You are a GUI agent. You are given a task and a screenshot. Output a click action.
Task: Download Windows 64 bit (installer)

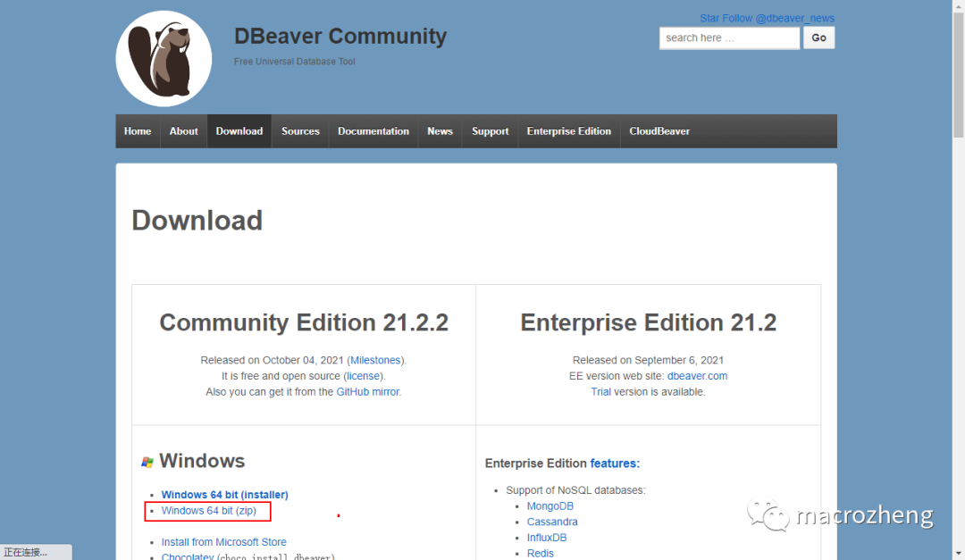click(224, 495)
